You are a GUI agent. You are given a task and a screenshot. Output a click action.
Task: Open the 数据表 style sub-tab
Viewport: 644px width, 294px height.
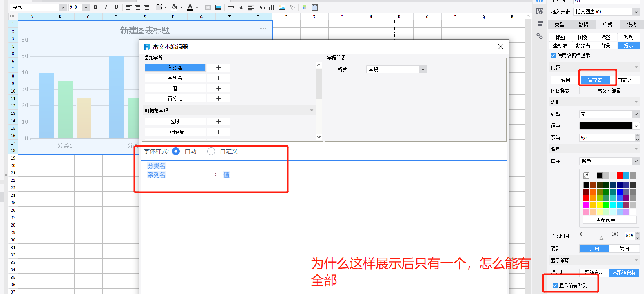[583, 45]
